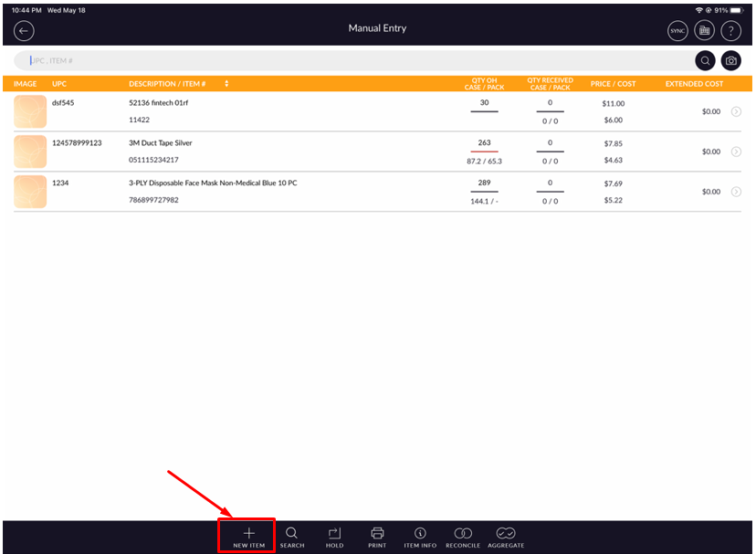The height and width of the screenshot is (554, 756).
Task: Edit received quantity for dsf545 item
Action: point(550,104)
